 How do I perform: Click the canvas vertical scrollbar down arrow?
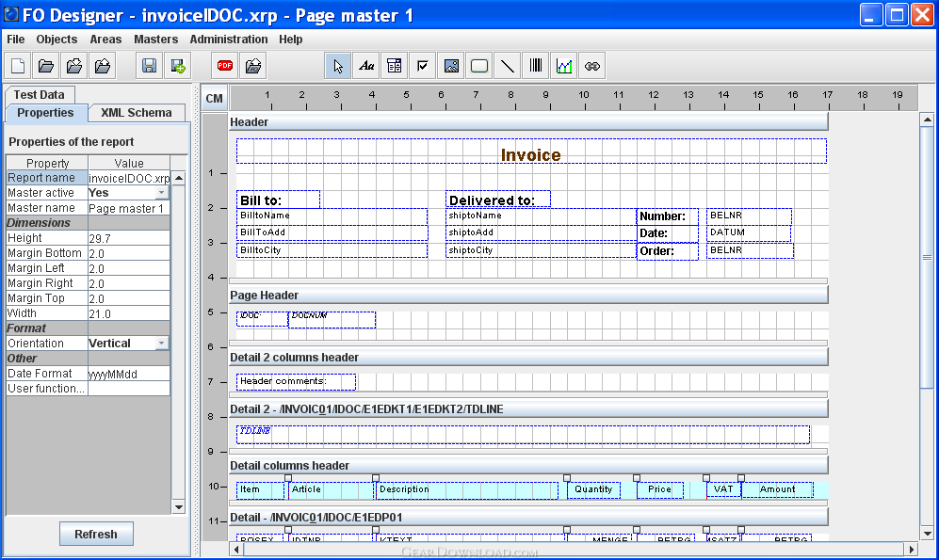(x=927, y=533)
